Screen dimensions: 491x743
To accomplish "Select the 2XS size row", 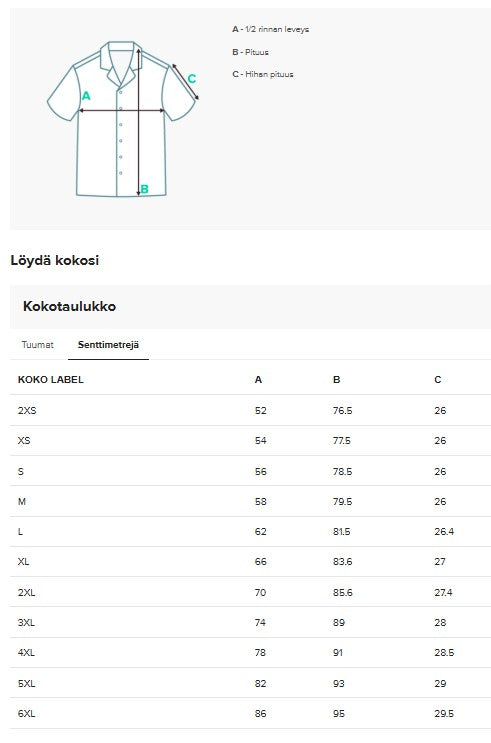I will pyautogui.click(x=250, y=410).
